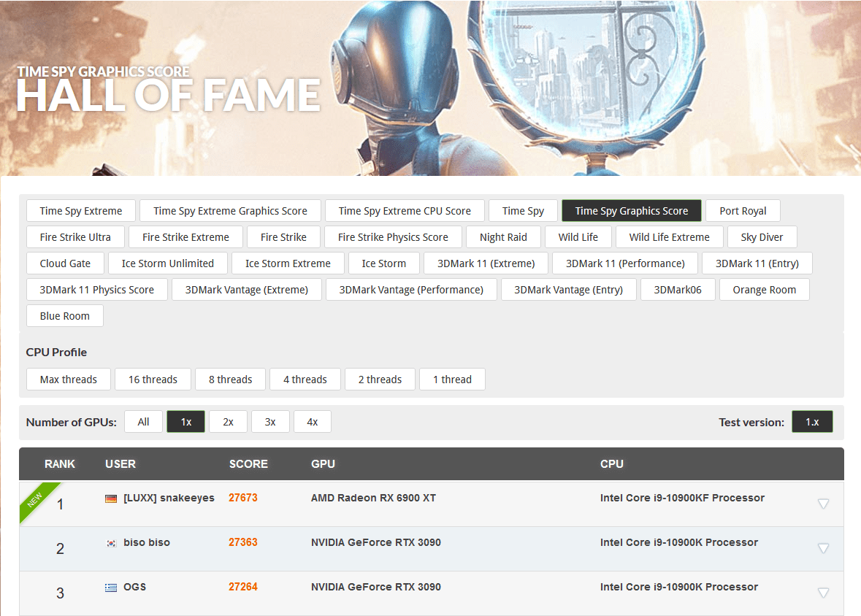Select test version 1.x
This screenshot has width=861, height=616.
(x=812, y=422)
